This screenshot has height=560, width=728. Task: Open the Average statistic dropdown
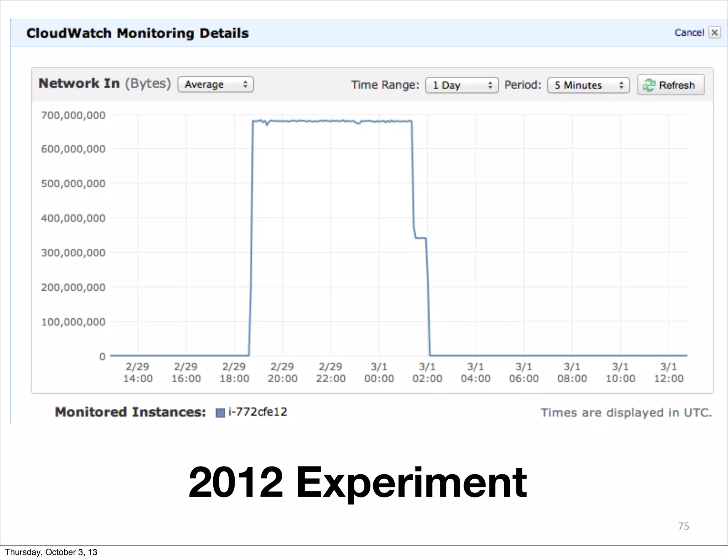[x=215, y=85]
